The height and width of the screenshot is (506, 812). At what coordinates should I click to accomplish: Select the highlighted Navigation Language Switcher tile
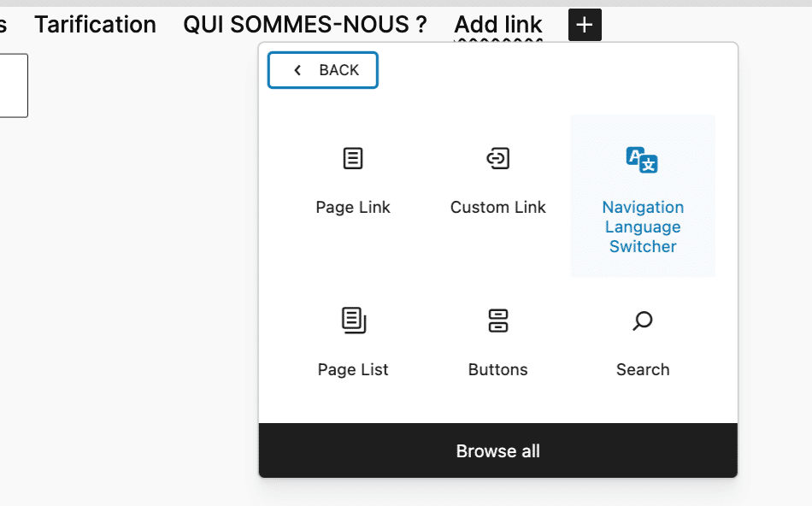point(642,195)
